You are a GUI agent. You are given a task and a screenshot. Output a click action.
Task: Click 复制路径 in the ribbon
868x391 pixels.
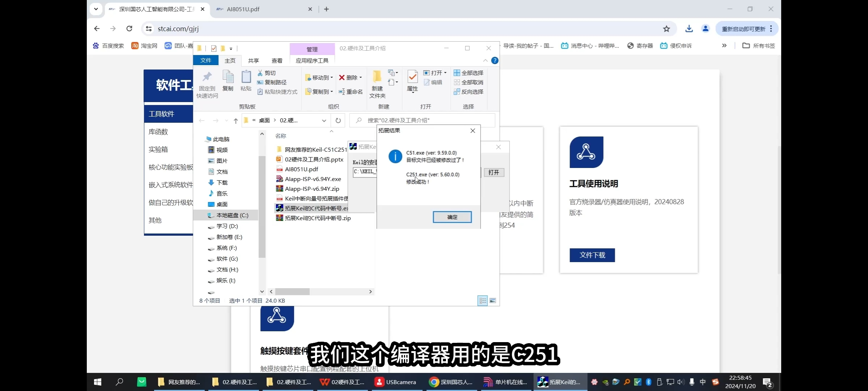pyautogui.click(x=272, y=82)
